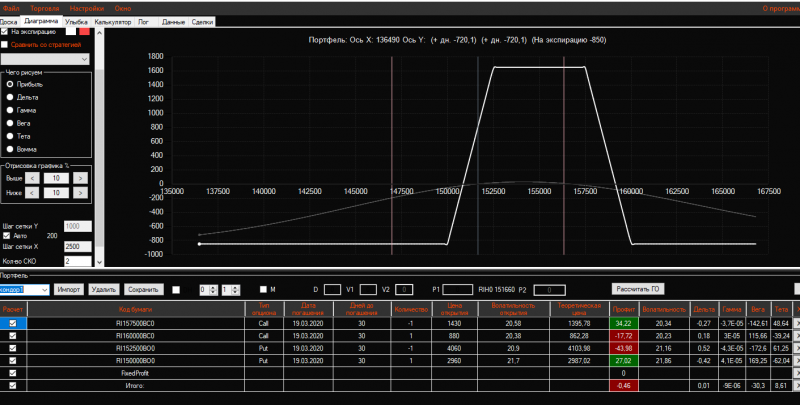
Task: Select the Тета radio button
Action: pyautogui.click(x=10, y=136)
